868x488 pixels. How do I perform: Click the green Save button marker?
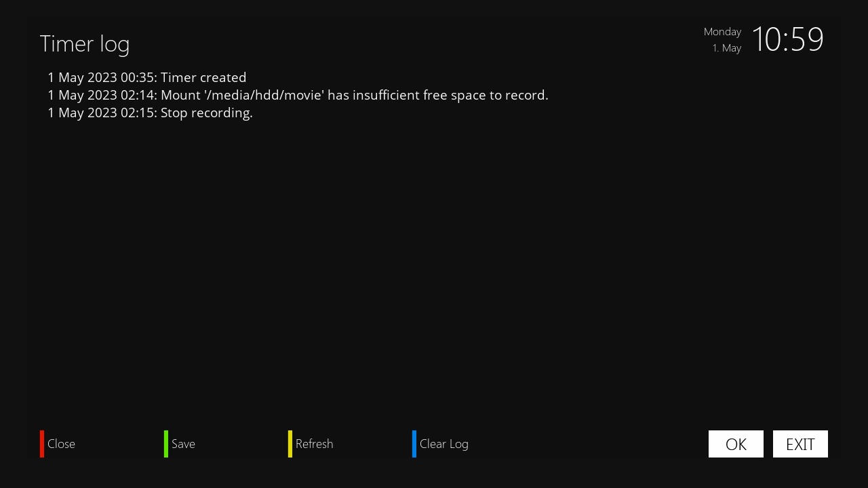[x=166, y=444]
